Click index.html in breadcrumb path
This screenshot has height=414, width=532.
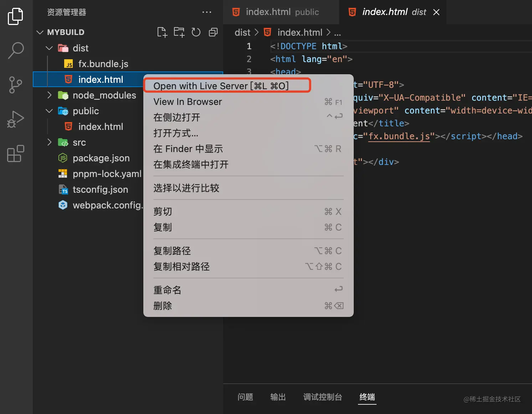(300, 32)
